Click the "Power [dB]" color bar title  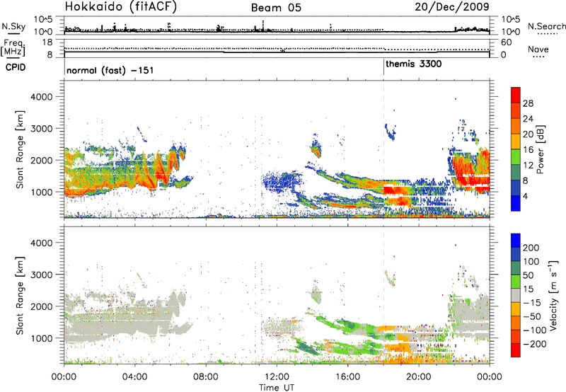(x=540, y=149)
